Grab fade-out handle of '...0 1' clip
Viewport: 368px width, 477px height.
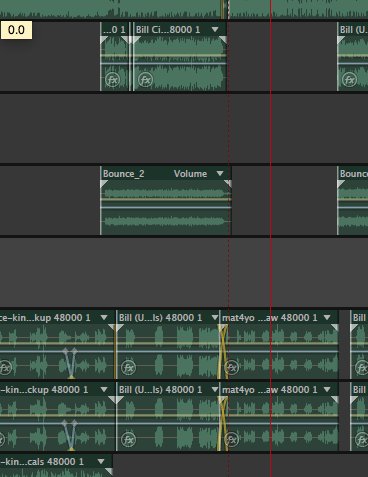[125, 40]
